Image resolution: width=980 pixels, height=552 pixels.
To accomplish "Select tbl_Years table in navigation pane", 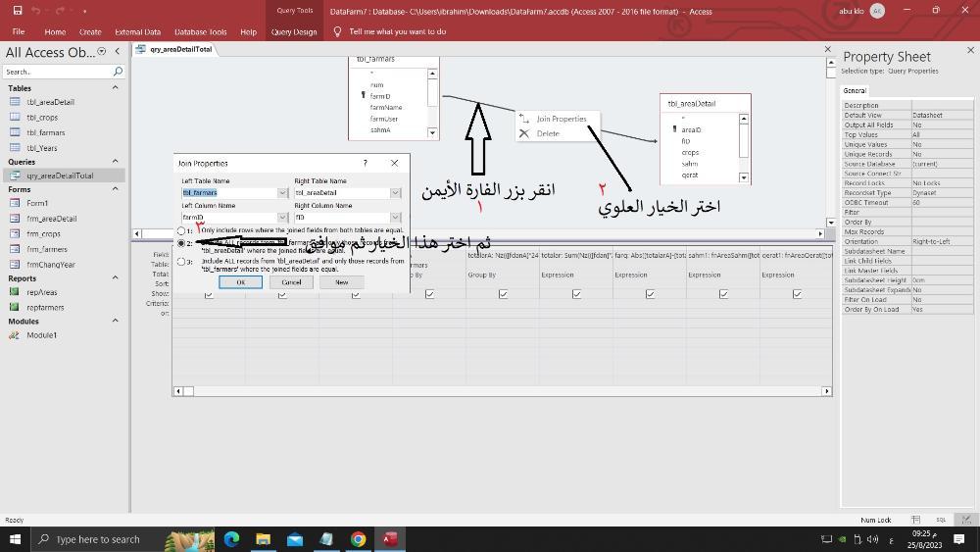I will point(41,148).
